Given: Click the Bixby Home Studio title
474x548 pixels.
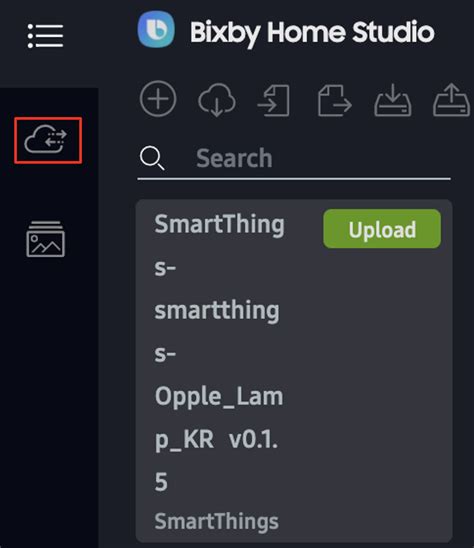Looking at the screenshot, I should 312,32.
